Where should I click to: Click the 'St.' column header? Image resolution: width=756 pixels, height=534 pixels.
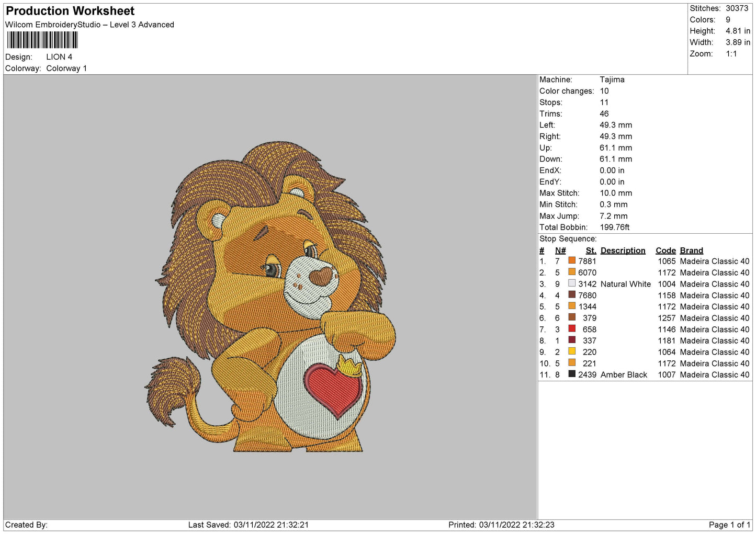click(x=591, y=251)
